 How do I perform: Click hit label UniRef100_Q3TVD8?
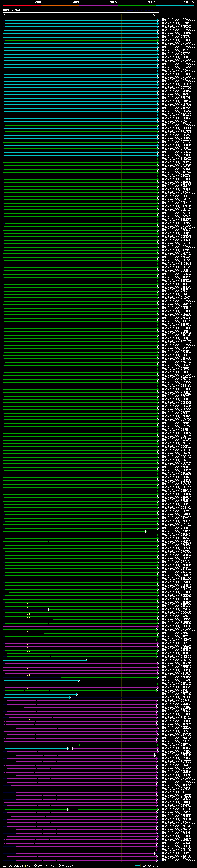point(177,88)
